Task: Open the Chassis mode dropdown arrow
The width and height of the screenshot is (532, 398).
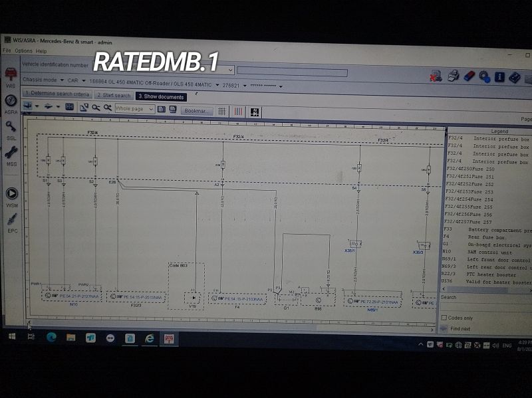Action: point(62,80)
